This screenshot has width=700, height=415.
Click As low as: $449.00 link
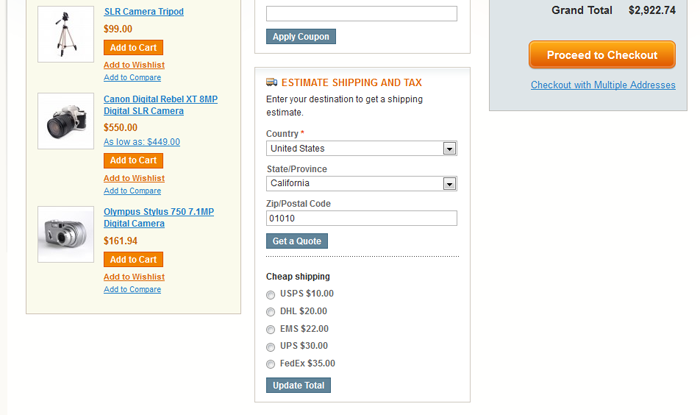(142, 142)
